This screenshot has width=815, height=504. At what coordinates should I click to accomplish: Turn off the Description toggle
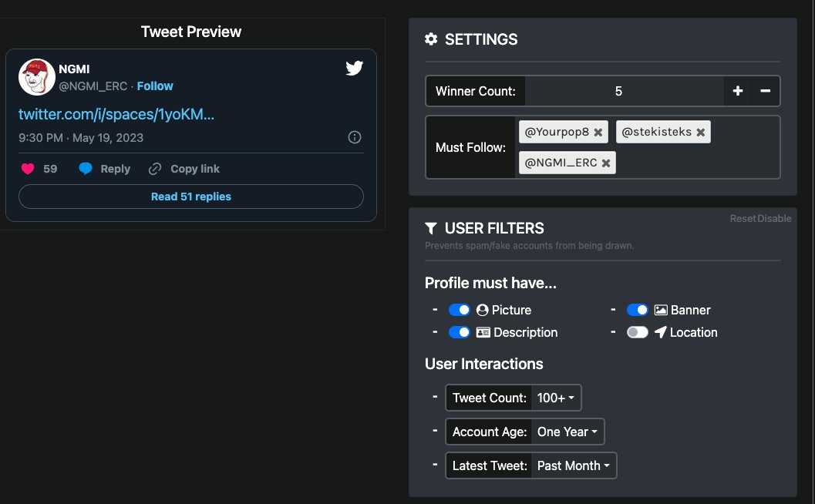pos(460,332)
